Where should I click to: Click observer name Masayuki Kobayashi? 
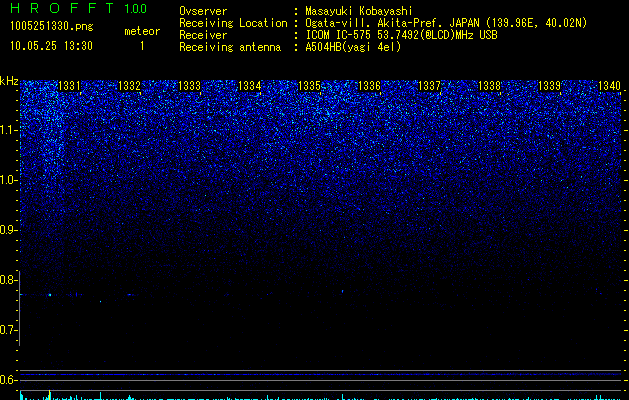(359, 11)
